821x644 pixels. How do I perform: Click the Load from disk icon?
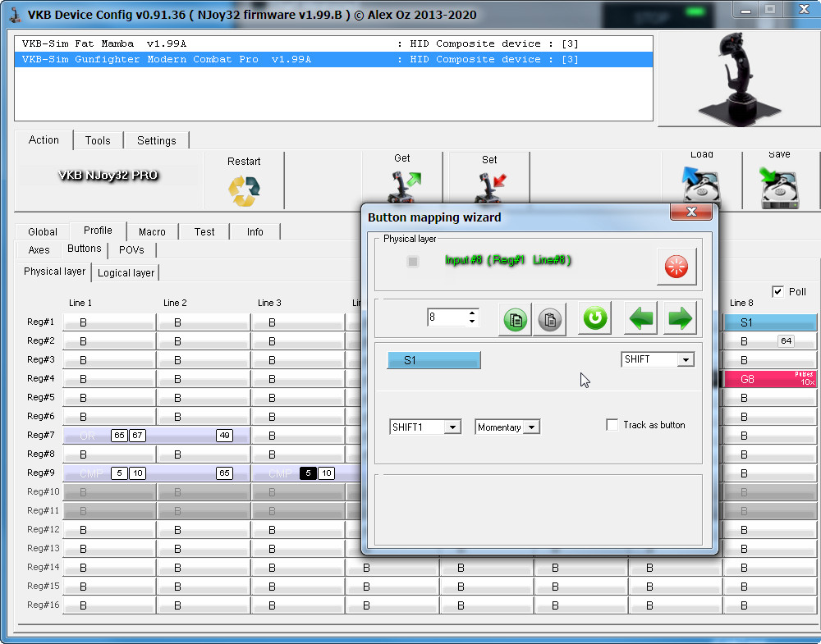[701, 187]
